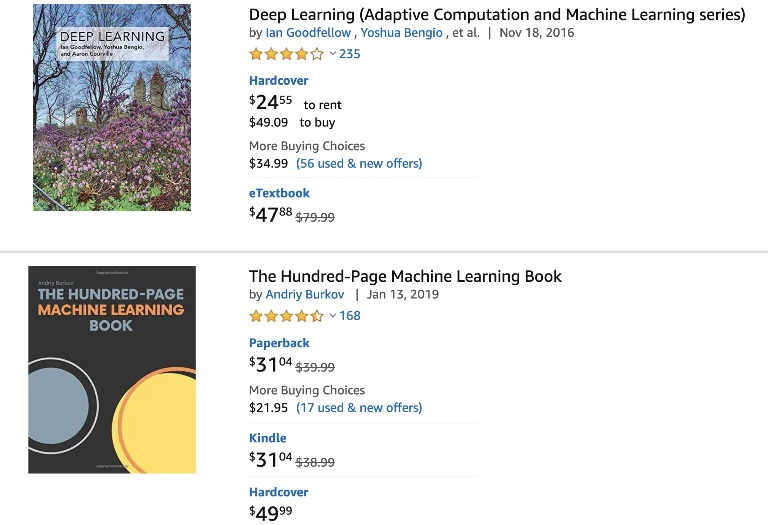
Task: Open author Yoshua Bengio's page
Action: (x=400, y=33)
